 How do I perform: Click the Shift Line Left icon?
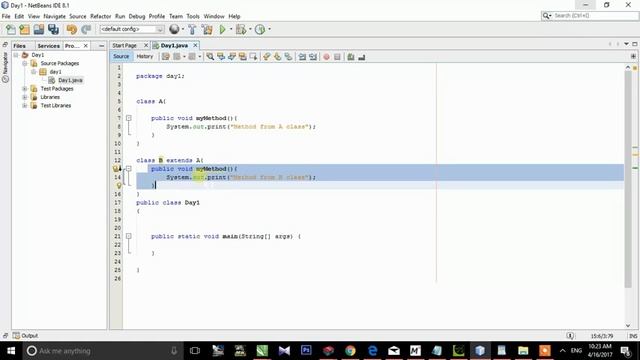pyautogui.click(x=302, y=57)
